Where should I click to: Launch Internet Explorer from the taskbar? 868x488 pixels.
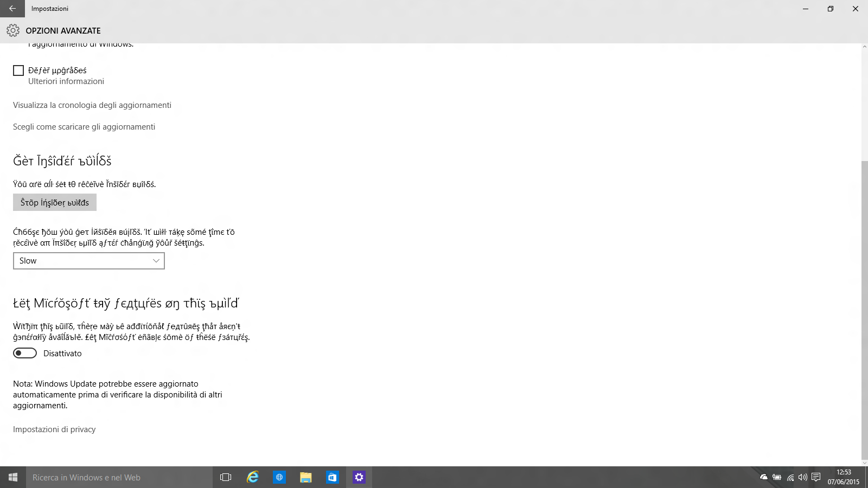pos(253,477)
